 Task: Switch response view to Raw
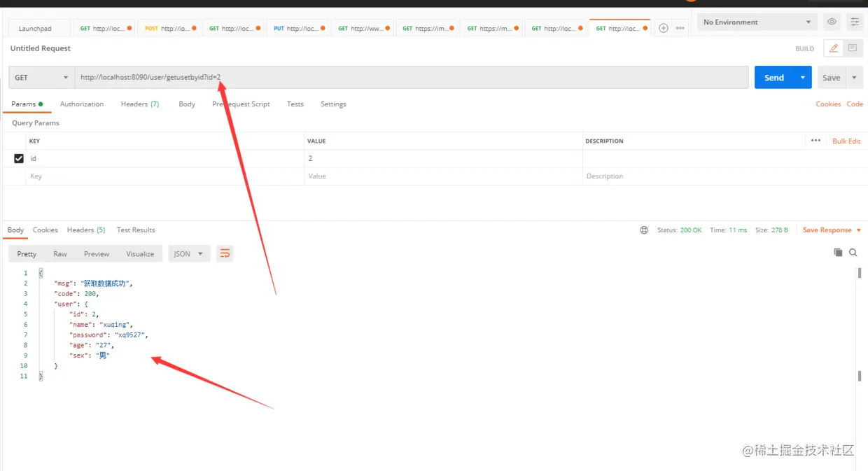pos(60,253)
